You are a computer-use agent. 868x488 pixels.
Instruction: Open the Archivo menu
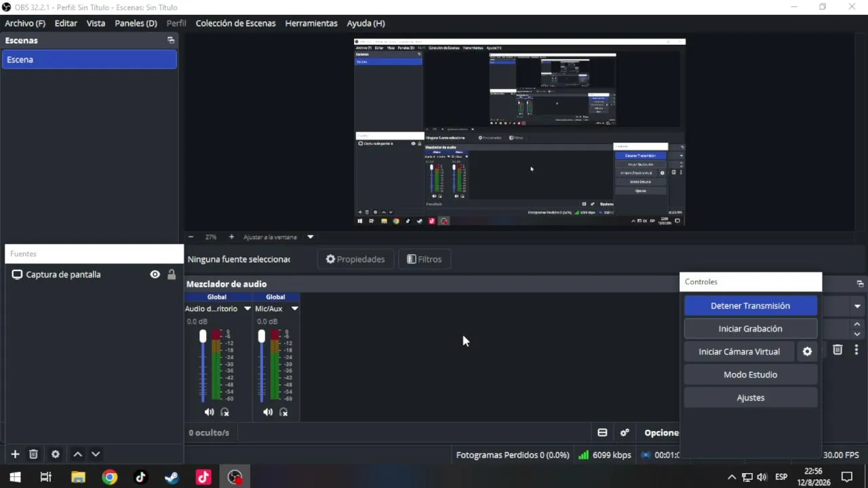point(25,23)
